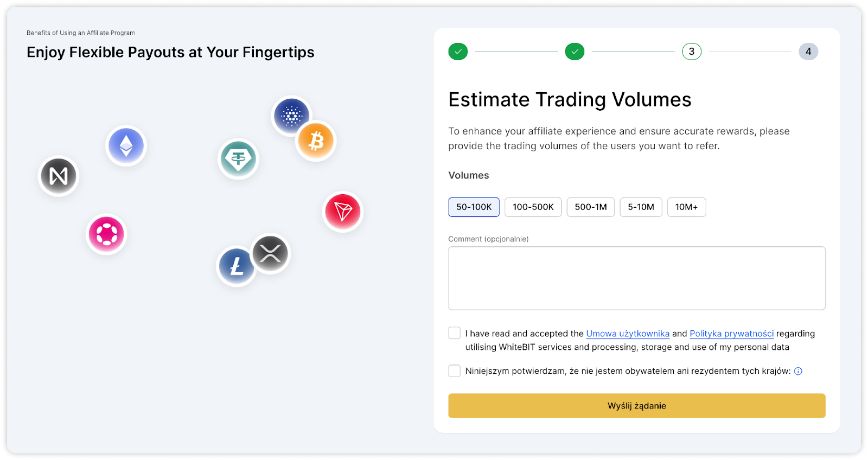Go to step 3 in progress stepper
Image resolution: width=868 pixels, height=460 pixels.
pyautogui.click(x=691, y=52)
